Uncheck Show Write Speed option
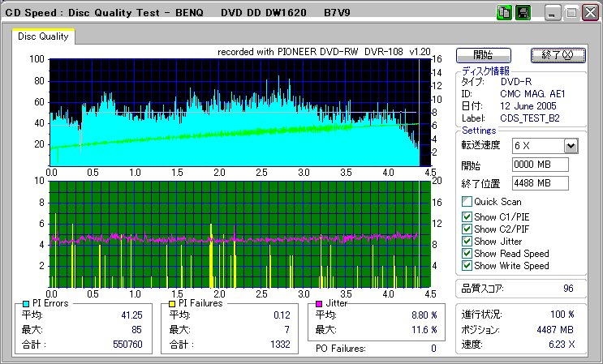This screenshot has height=364, width=603. (x=467, y=266)
